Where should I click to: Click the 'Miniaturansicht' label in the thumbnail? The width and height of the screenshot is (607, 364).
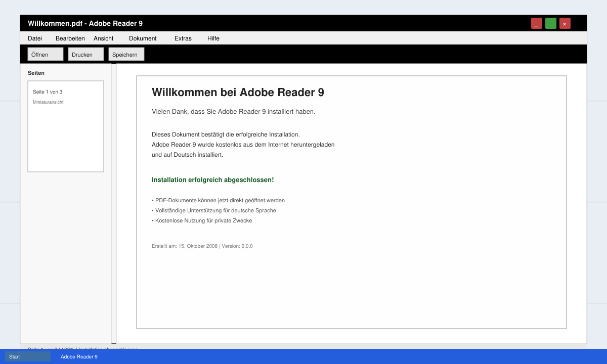pos(48,102)
